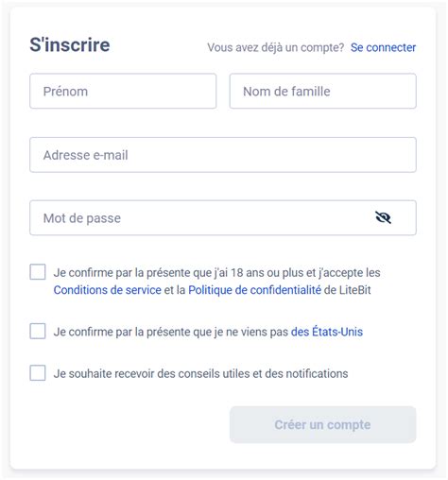This screenshot has width=448, height=480.
Task: Follow the des États-Unis link
Action: coord(327,332)
